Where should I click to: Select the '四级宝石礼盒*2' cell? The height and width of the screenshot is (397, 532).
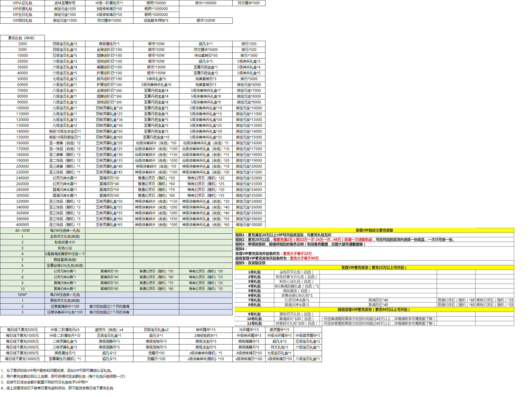pyautogui.click(x=65, y=44)
